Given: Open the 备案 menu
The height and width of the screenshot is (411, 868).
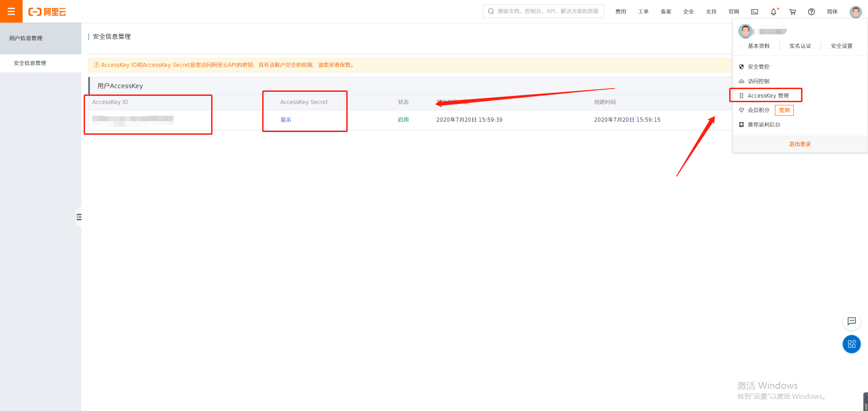Looking at the screenshot, I should click(666, 12).
